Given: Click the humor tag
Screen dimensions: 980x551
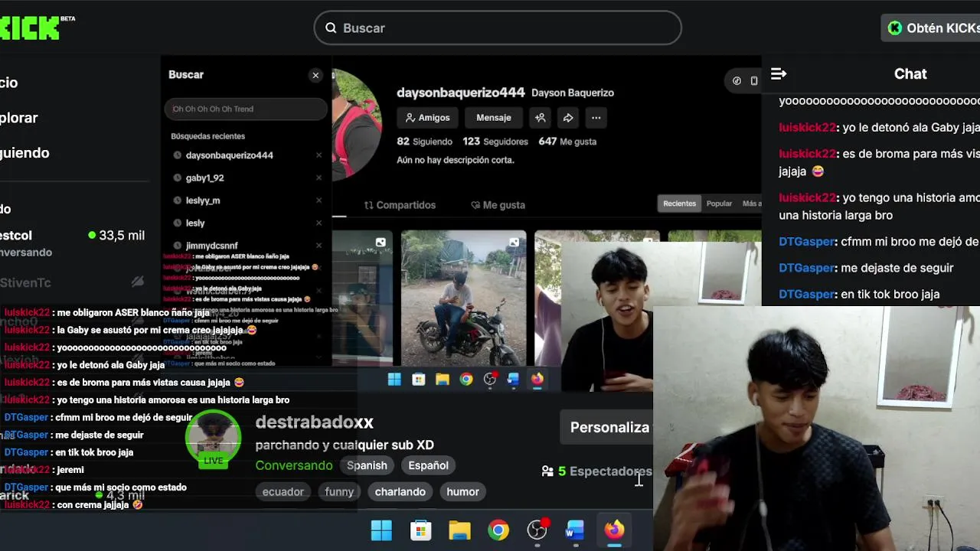Looking at the screenshot, I should coord(463,492).
